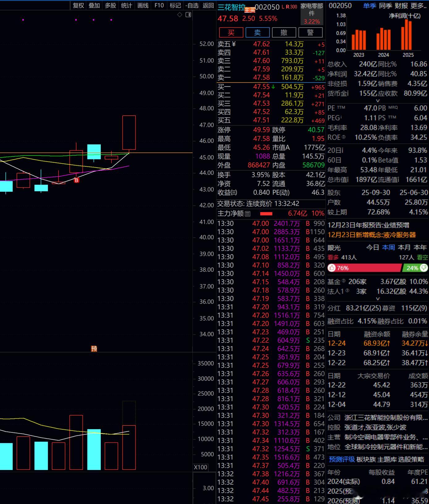The image size is (429, 504).
Task: Click the 涨停 limit-up price 49.59
Action: [261, 130]
